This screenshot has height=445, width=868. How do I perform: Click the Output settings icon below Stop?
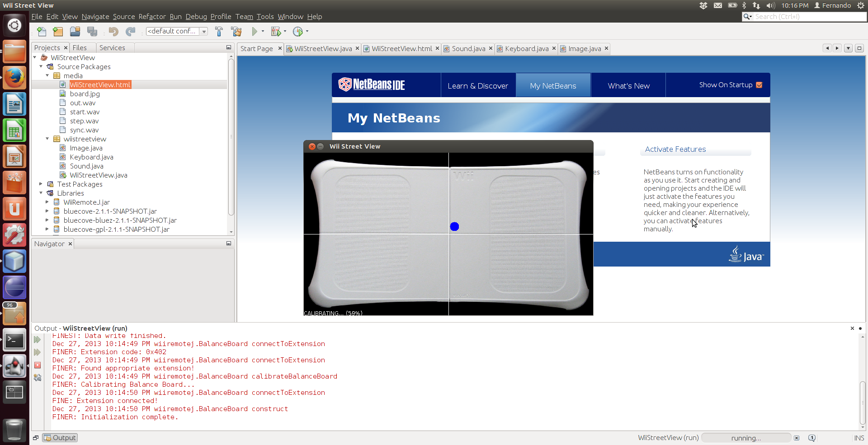[38, 377]
